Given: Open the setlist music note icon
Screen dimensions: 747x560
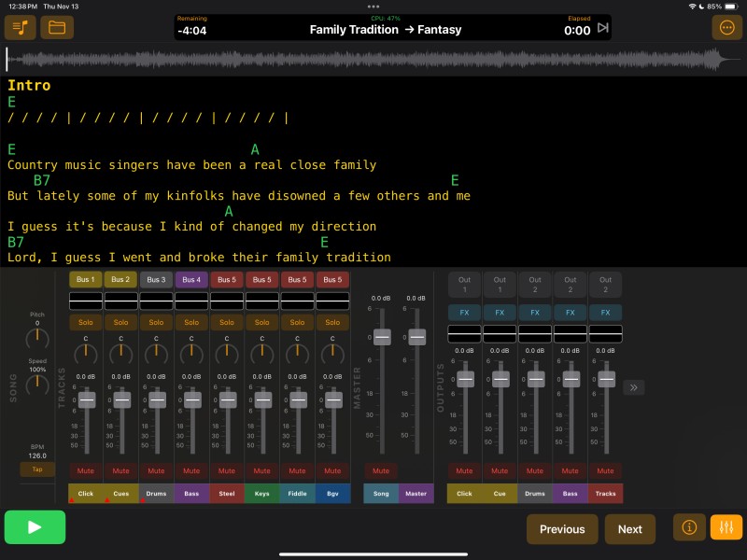Looking at the screenshot, I should (20, 28).
